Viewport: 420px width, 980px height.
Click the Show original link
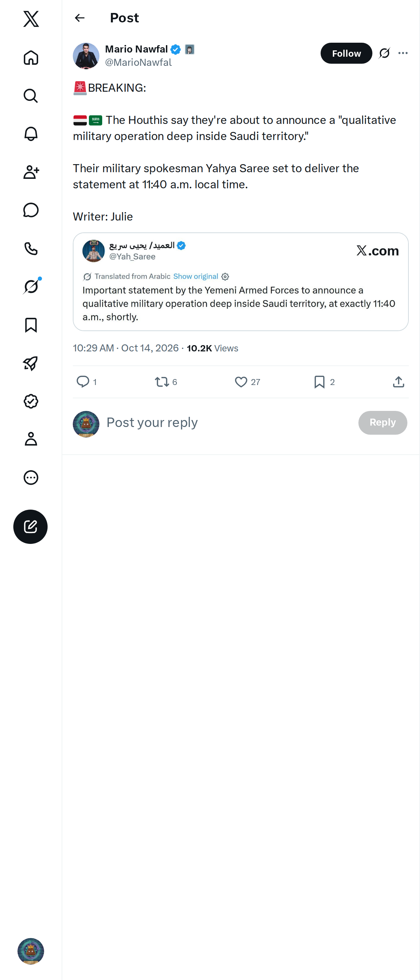coord(196,276)
